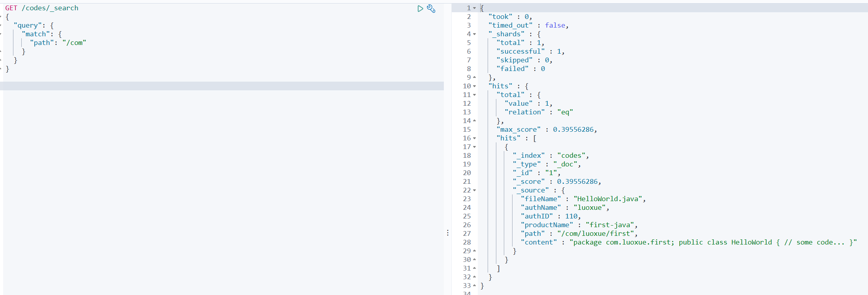Click the "/com/luoxue/first" path value
The width and height of the screenshot is (868, 295).
[x=595, y=233]
